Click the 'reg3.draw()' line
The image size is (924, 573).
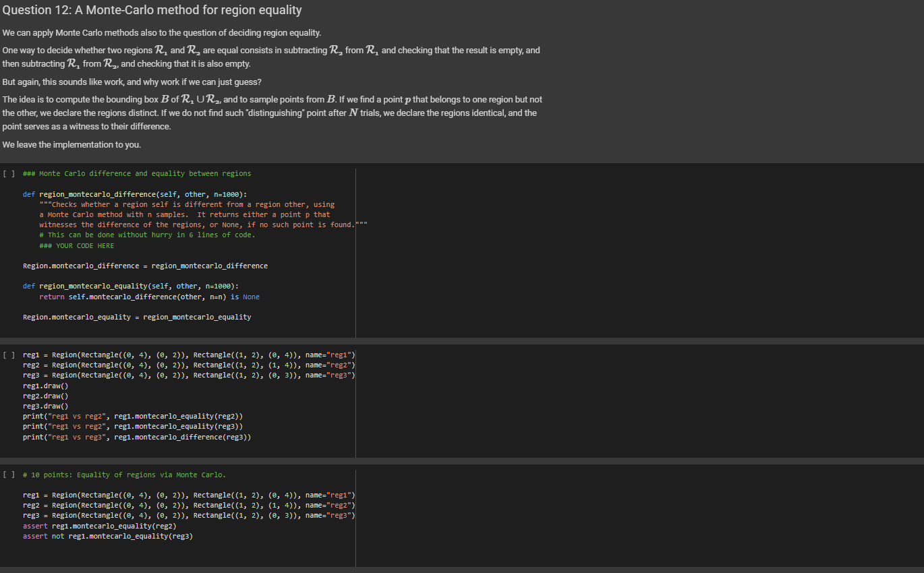click(x=45, y=406)
